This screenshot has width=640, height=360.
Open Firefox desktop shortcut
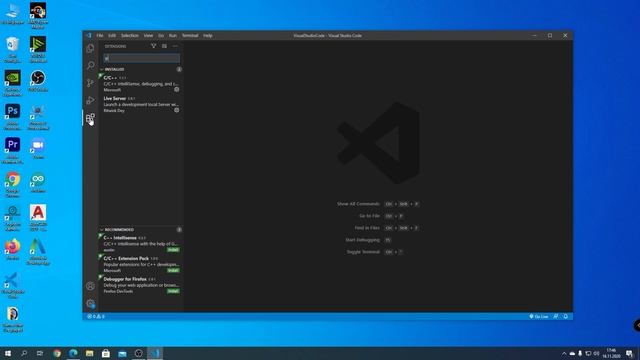point(13,249)
